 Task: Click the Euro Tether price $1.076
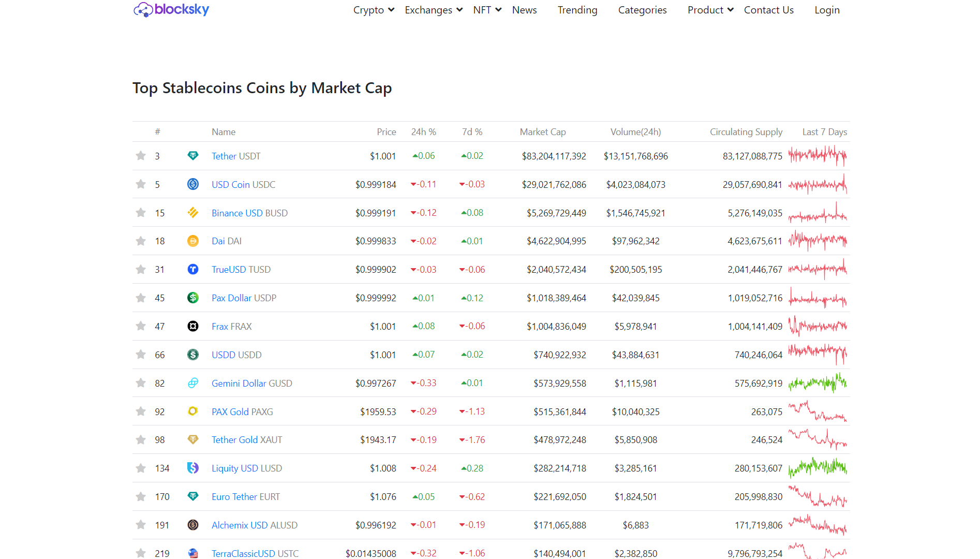383,497
